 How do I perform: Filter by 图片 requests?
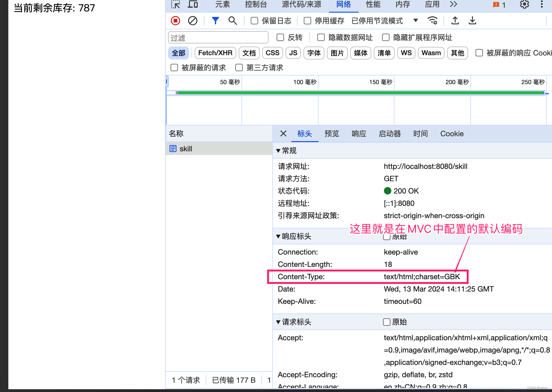coord(337,53)
